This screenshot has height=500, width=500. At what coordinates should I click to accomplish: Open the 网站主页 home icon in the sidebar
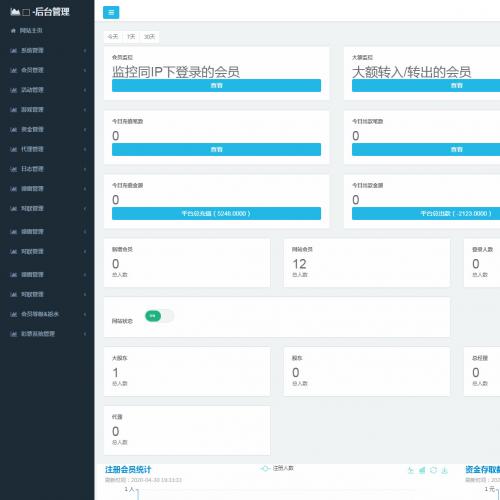coord(13,31)
